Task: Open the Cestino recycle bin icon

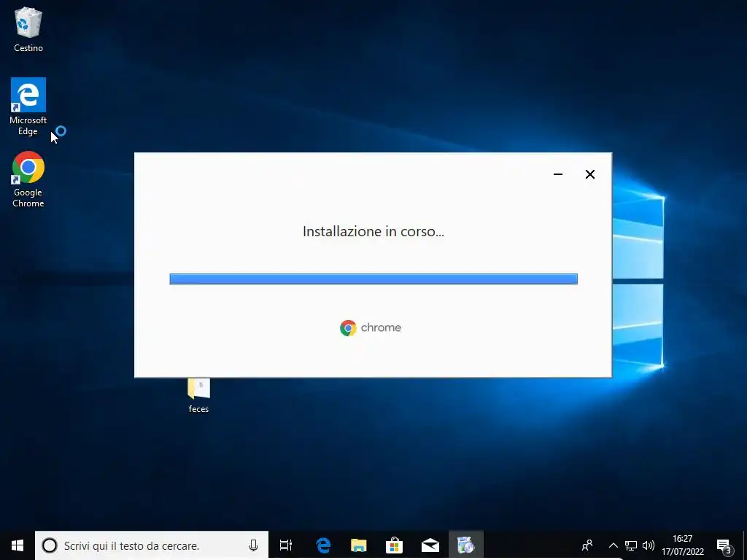Action: 28,29
